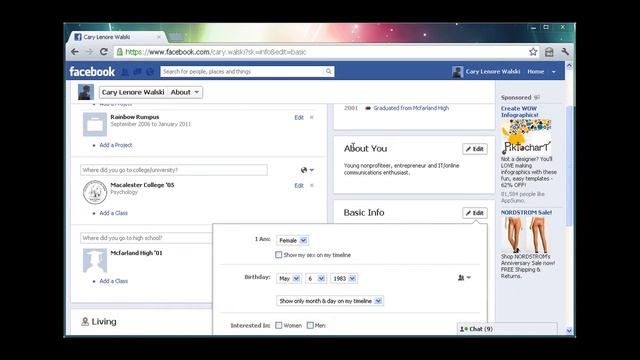Check Interested In Women
Image resolution: width=640 pixels, height=360 pixels.
point(279,325)
